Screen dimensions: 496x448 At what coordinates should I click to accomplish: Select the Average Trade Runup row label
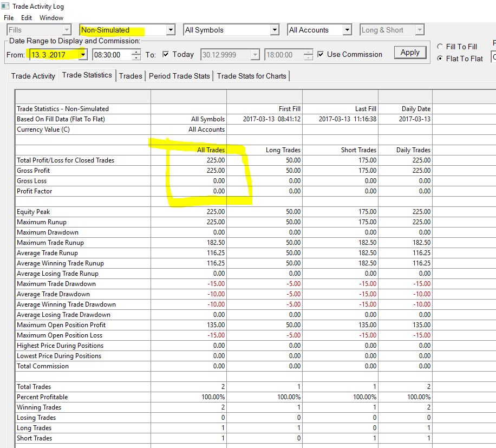[x=47, y=253]
